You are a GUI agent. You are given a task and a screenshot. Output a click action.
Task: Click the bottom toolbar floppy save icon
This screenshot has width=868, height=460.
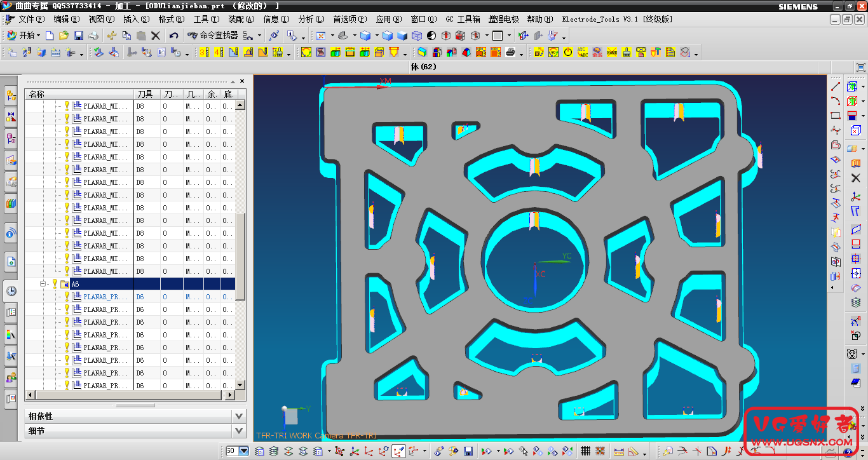468,451
